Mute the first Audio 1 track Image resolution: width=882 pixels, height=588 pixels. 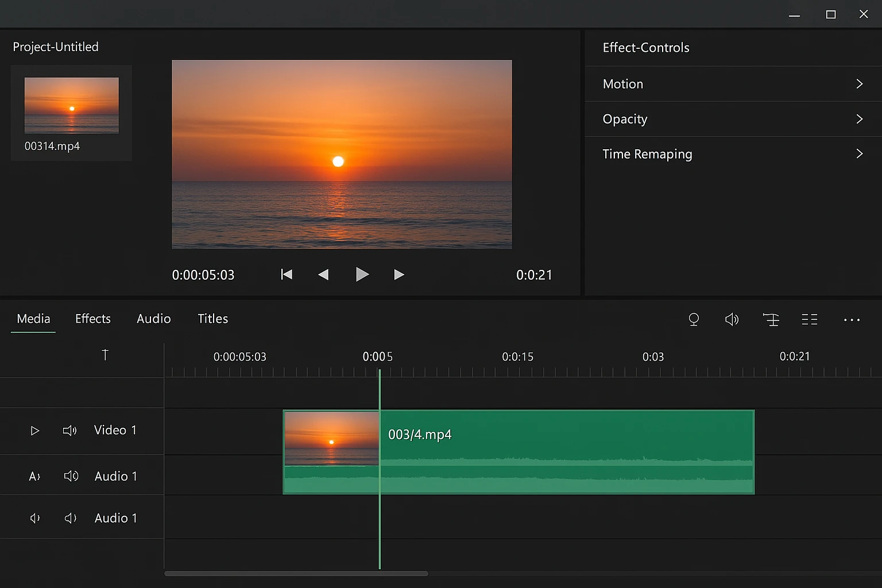[x=71, y=476]
